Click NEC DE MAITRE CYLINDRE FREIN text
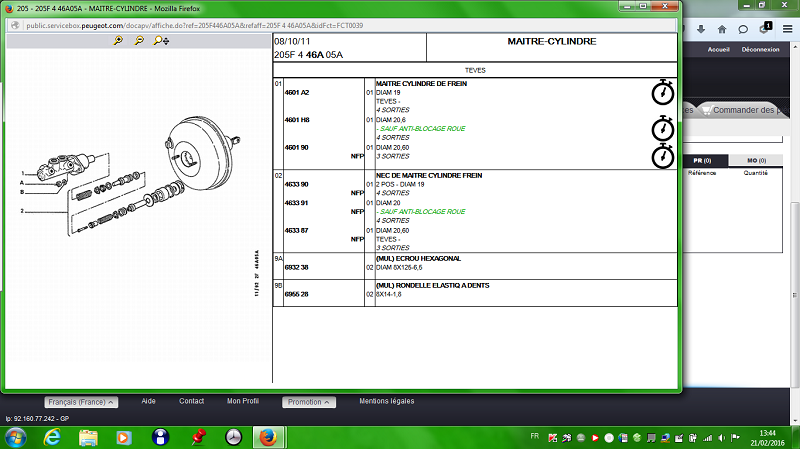Screen dimensions: 800x449 pyautogui.click(x=429, y=175)
